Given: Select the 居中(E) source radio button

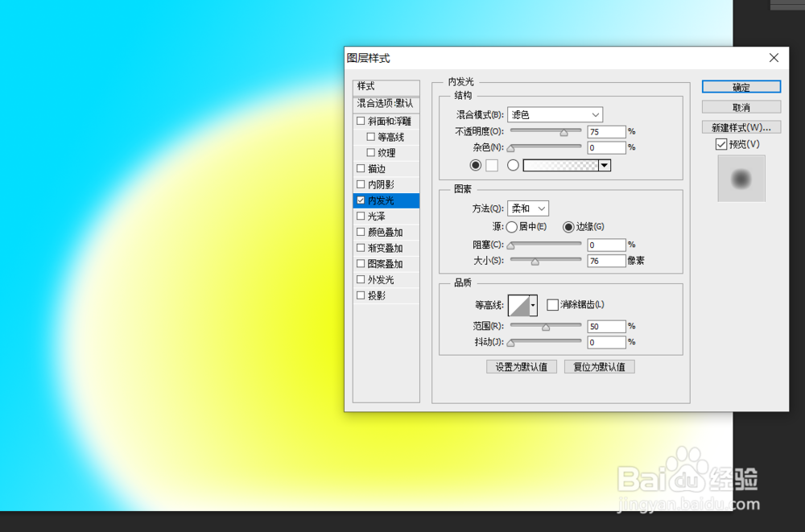Looking at the screenshot, I should [511, 226].
